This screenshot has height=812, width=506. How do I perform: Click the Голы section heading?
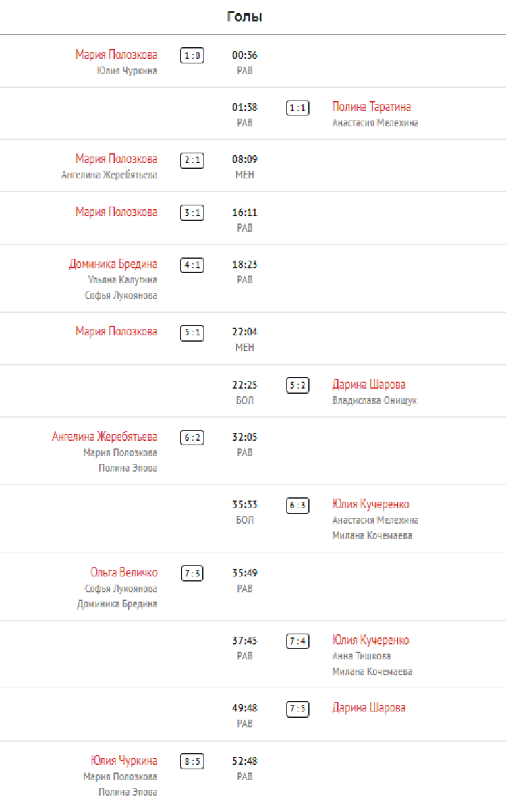[244, 17]
